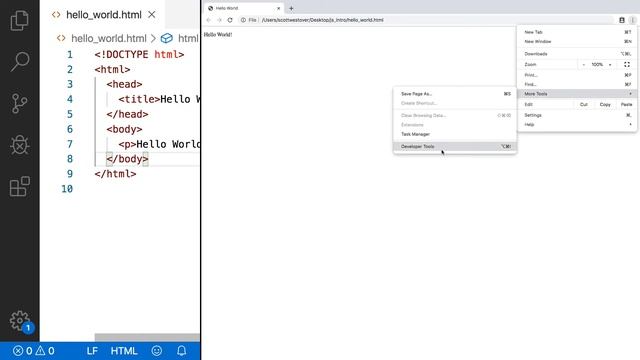Decrease zoom with minus in Chrome menu

[x=584, y=64]
